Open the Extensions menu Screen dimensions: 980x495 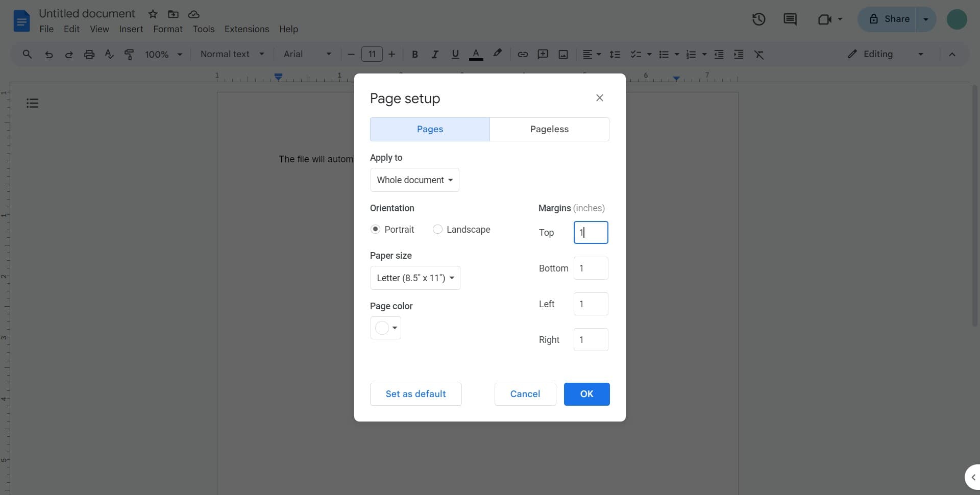pyautogui.click(x=247, y=29)
